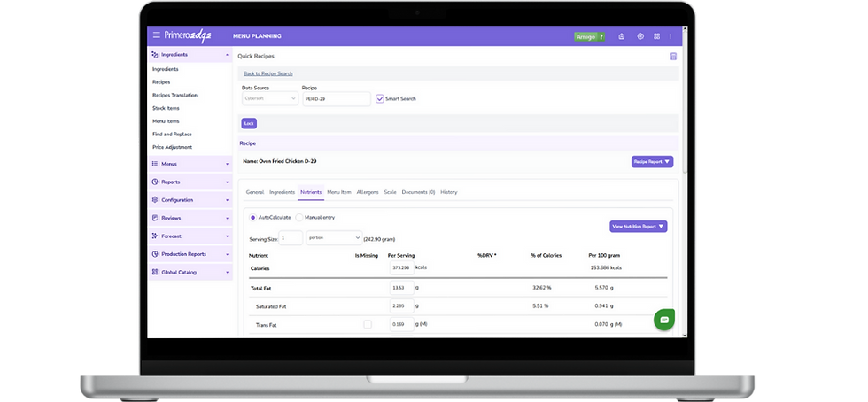
Task: Open the green chat support button
Action: pos(664,320)
